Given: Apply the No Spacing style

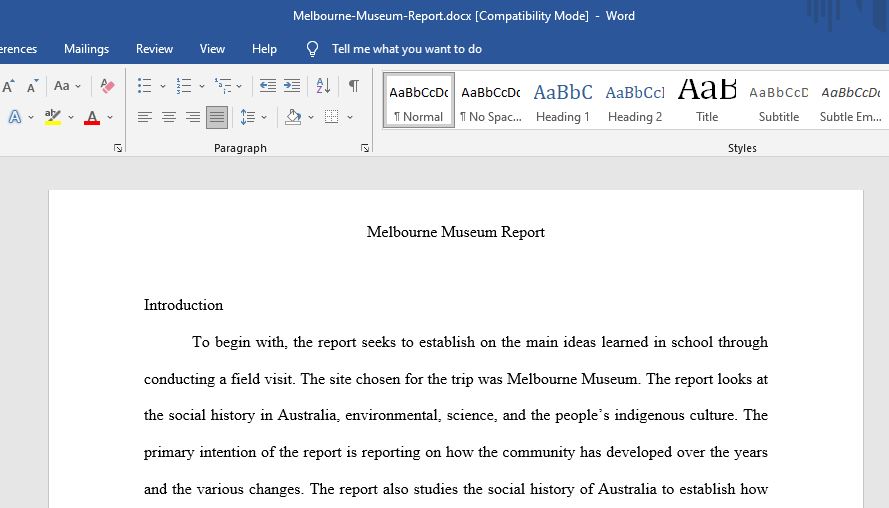Looking at the screenshot, I should tap(491, 100).
